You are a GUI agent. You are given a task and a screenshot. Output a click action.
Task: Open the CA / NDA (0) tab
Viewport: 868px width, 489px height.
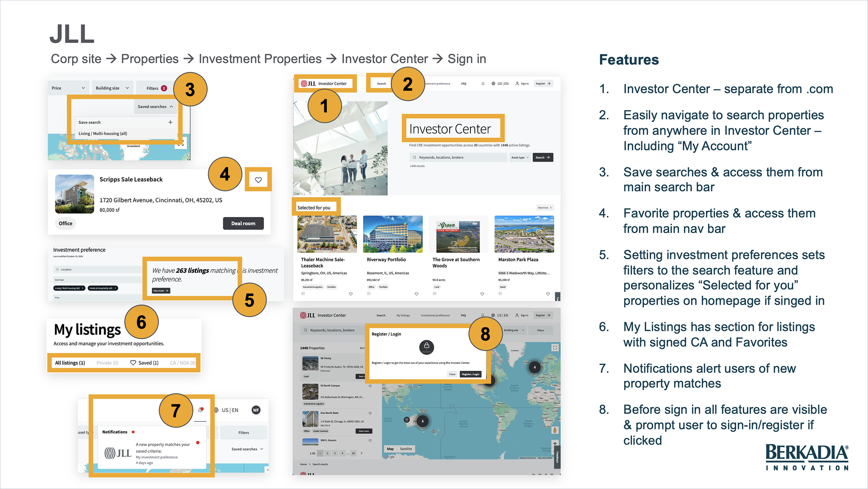coord(182,363)
